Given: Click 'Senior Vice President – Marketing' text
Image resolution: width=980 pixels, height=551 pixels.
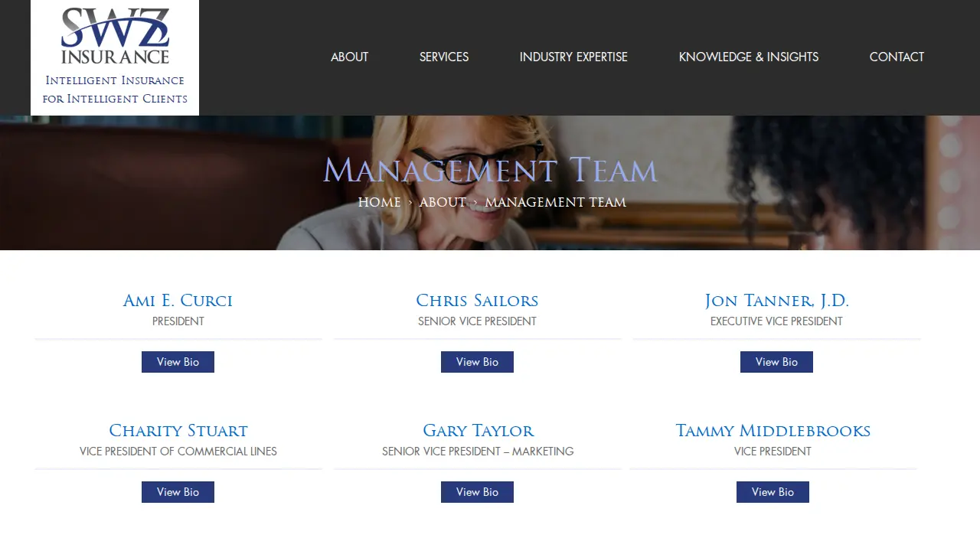Looking at the screenshot, I should [478, 452].
